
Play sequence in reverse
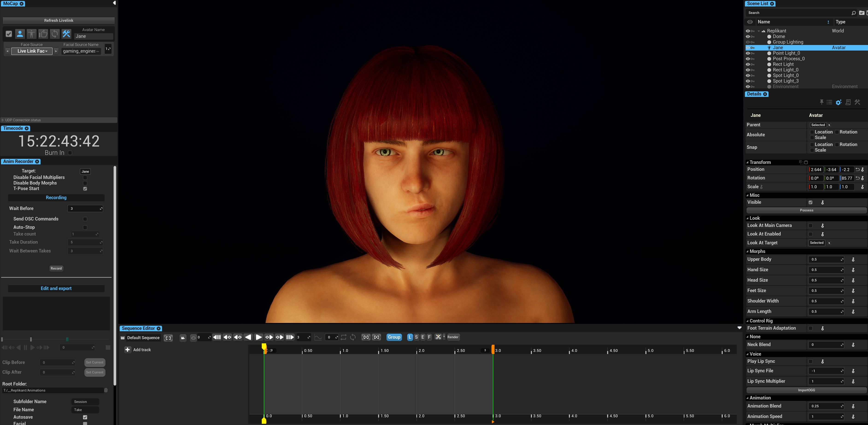tap(248, 337)
